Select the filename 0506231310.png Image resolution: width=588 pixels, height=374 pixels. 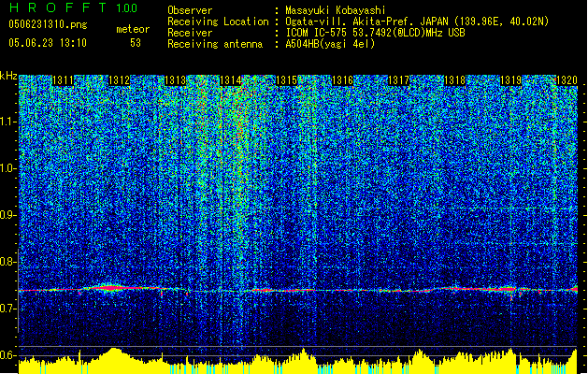point(48,24)
